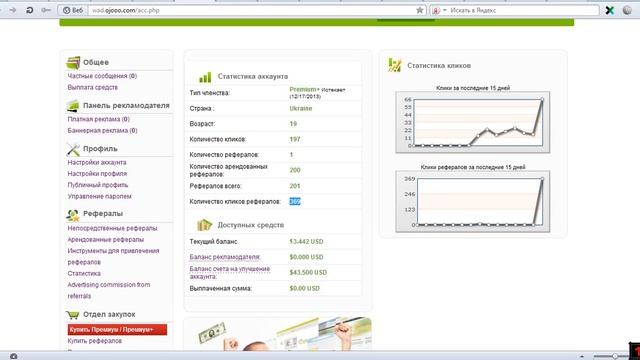Click the Профиль tools icon
Screen dimensions: 640x360
tap(73, 149)
